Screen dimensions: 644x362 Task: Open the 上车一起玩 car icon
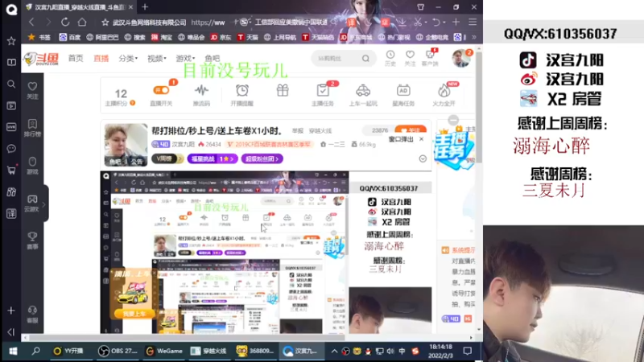(363, 95)
